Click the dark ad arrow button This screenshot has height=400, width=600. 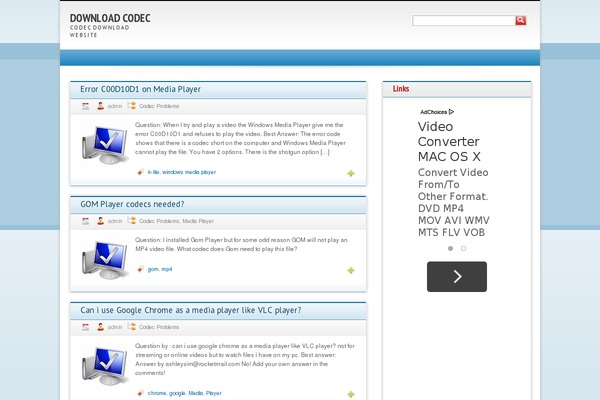click(457, 277)
